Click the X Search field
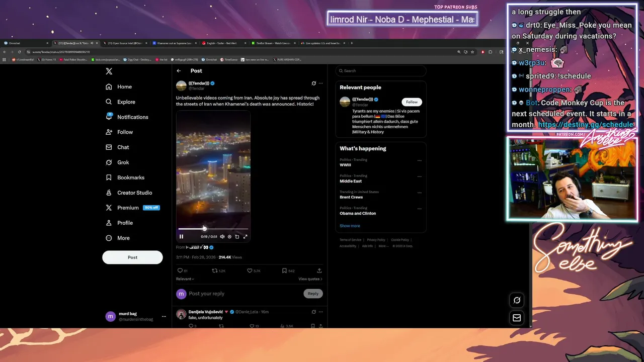The width and height of the screenshot is (644, 362). tap(381, 71)
